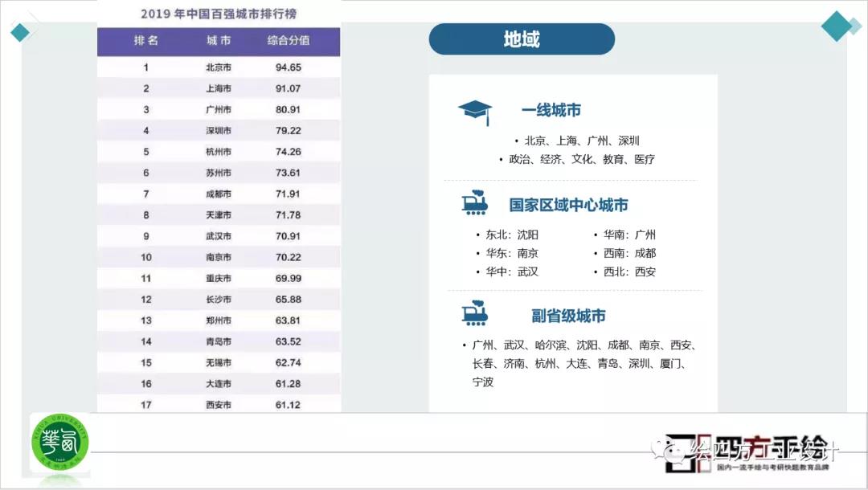Click the 副省级城市 heading

coord(568,316)
